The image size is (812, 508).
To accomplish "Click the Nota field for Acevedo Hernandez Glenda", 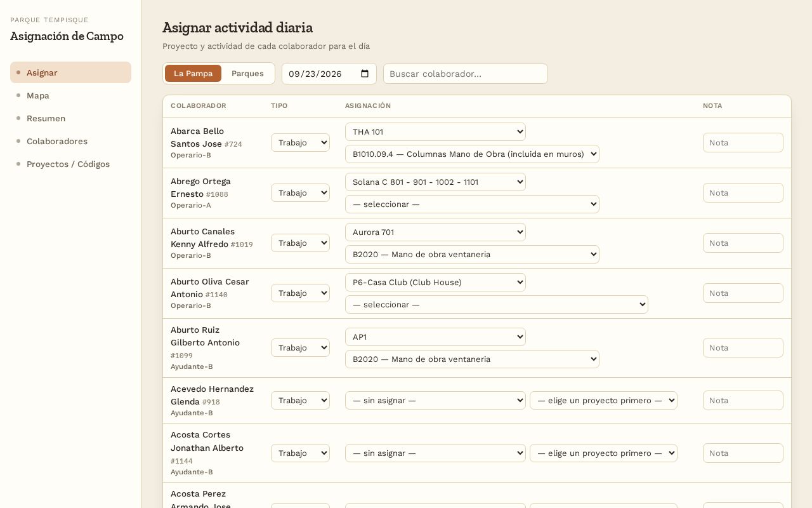I will tap(743, 401).
